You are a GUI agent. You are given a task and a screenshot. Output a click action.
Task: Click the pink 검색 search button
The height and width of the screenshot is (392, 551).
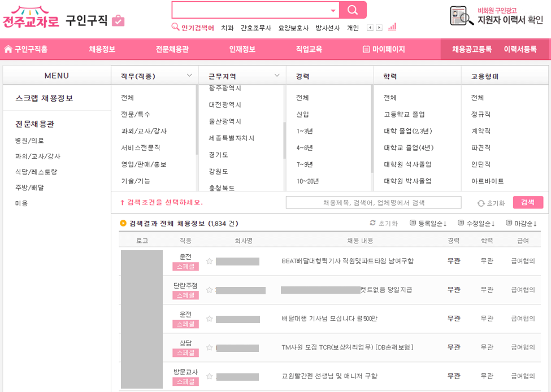(527, 202)
